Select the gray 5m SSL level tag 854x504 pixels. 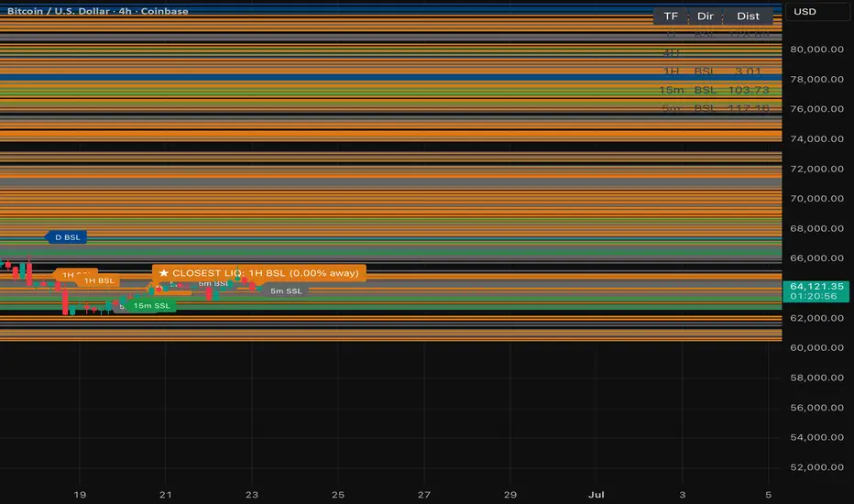(x=286, y=291)
